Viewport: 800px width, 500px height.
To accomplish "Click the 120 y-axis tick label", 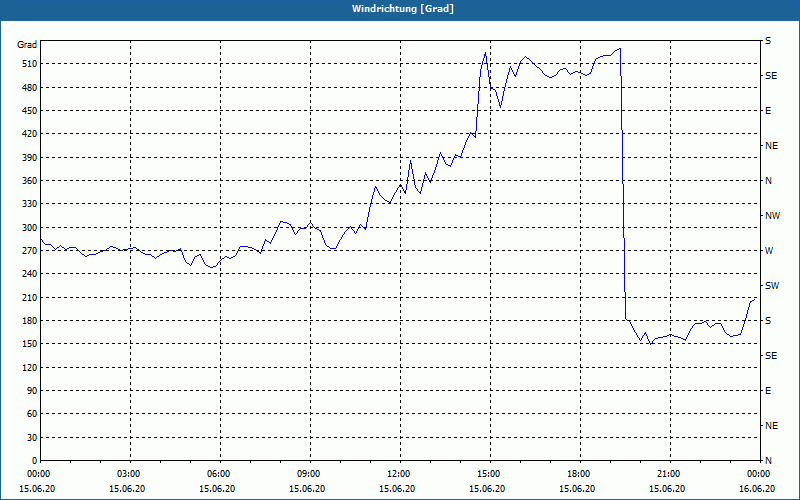I will [x=30, y=367].
